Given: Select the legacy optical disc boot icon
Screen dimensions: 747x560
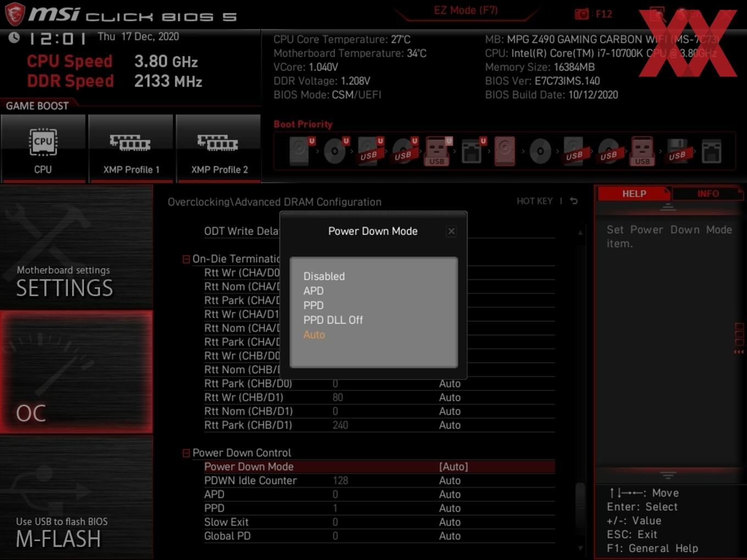Looking at the screenshot, I should [x=540, y=151].
